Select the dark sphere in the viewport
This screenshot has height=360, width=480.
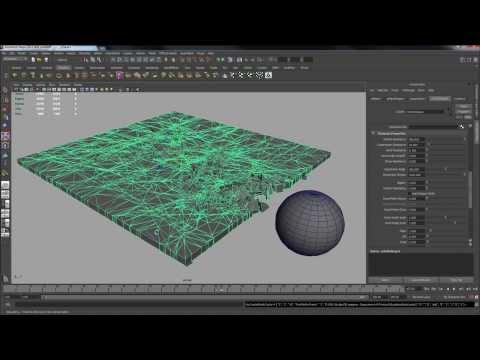(x=310, y=223)
